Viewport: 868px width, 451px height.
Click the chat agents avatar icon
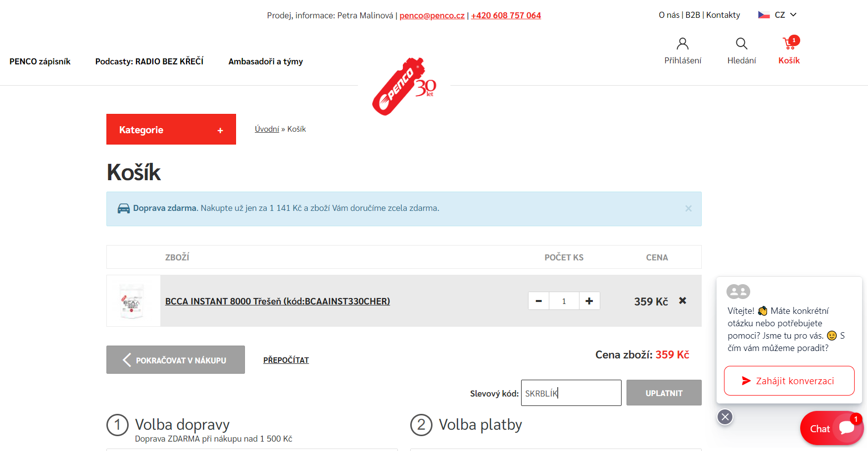(738, 292)
